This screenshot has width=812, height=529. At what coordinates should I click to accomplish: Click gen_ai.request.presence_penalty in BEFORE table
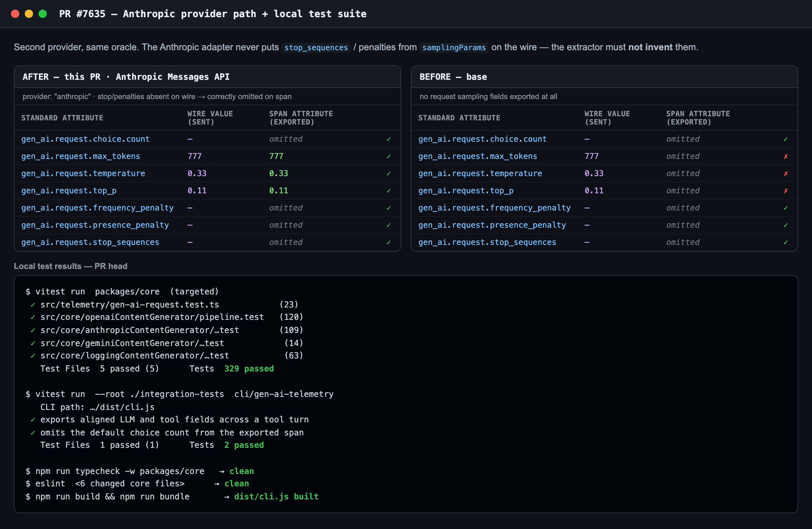tap(492, 225)
